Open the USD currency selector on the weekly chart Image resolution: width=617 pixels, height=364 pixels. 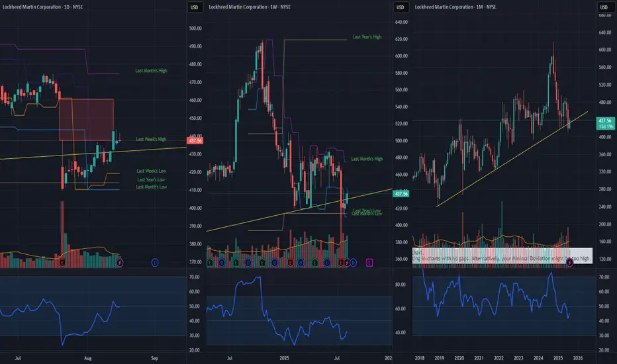tap(400, 7)
